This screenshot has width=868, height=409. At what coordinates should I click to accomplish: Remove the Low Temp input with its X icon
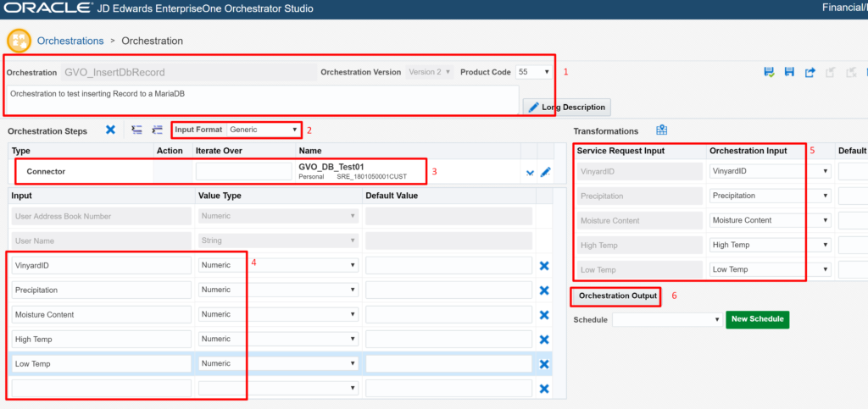pyautogui.click(x=544, y=363)
